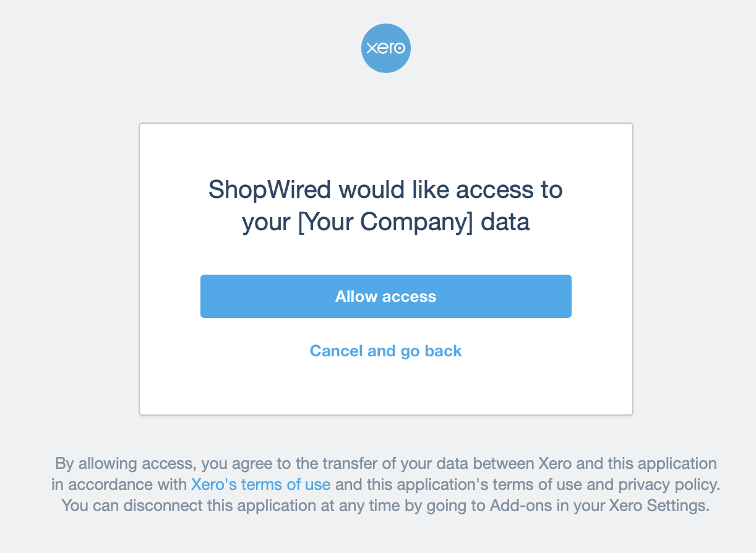Image resolution: width=756 pixels, height=553 pixels.
Task: Click 'between Xero and this application' text
Action: click(604, 463)
